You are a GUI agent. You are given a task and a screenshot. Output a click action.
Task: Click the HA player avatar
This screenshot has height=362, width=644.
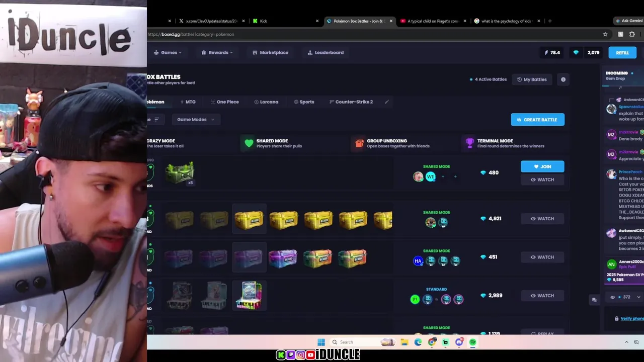(418, 260)
